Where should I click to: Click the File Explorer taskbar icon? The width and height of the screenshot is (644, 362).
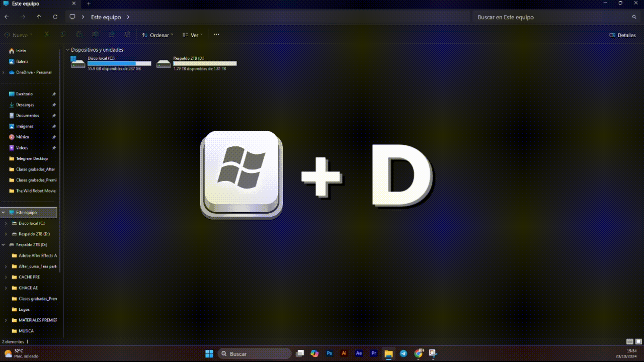point(388,353)
